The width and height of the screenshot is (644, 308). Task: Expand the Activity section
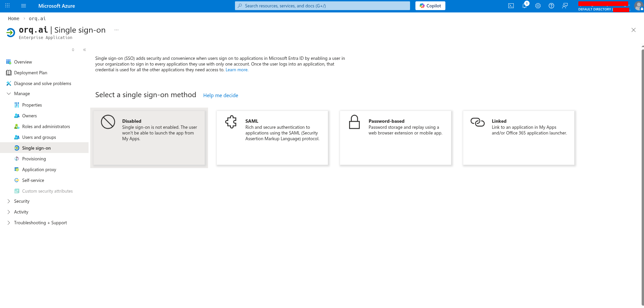(21, 212)
